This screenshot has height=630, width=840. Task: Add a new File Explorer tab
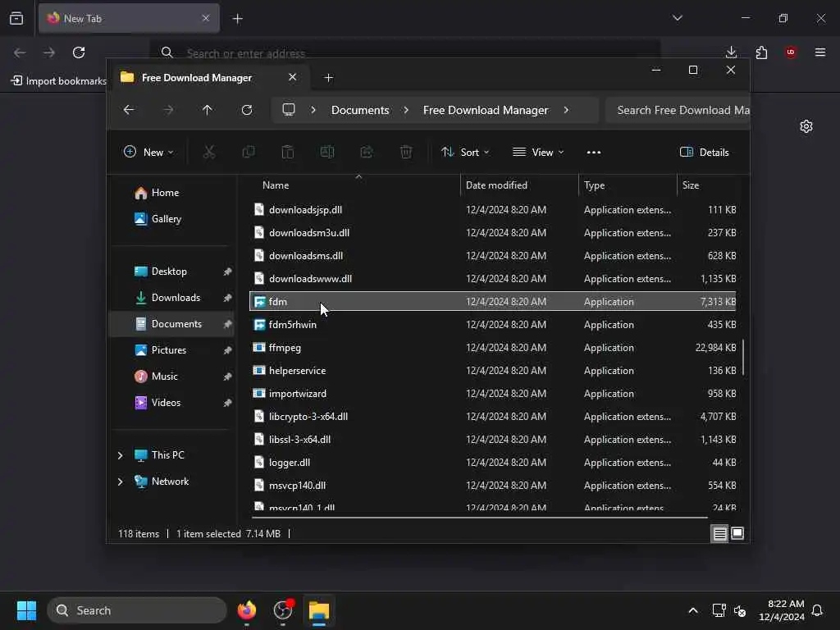329,78
